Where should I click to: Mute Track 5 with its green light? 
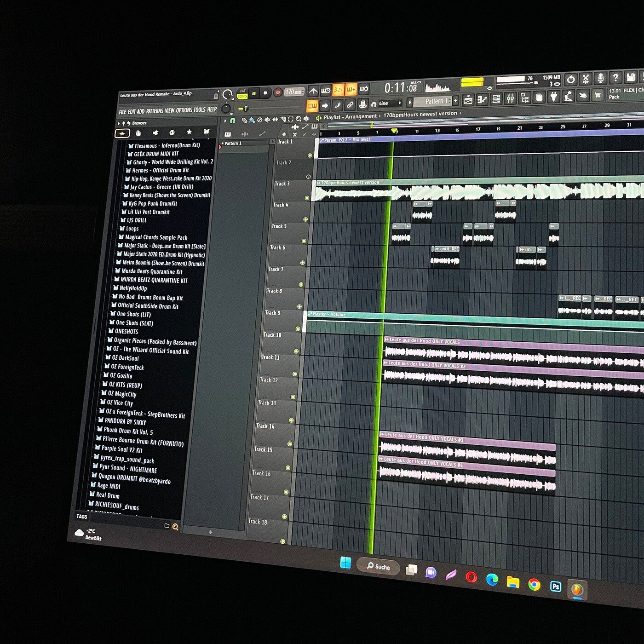[x=304, y=241]
